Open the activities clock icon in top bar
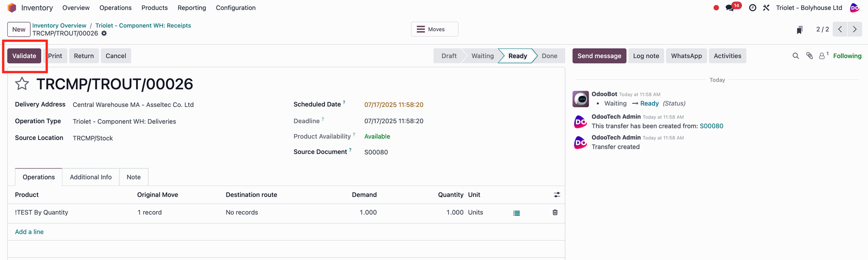The image size is (868, 260). point(752,8)
